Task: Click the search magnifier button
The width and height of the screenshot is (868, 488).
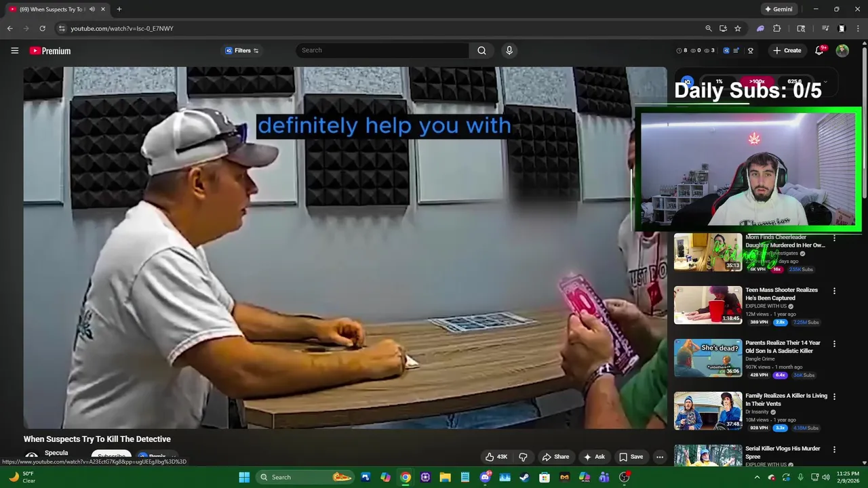Action: click(481, 50)
